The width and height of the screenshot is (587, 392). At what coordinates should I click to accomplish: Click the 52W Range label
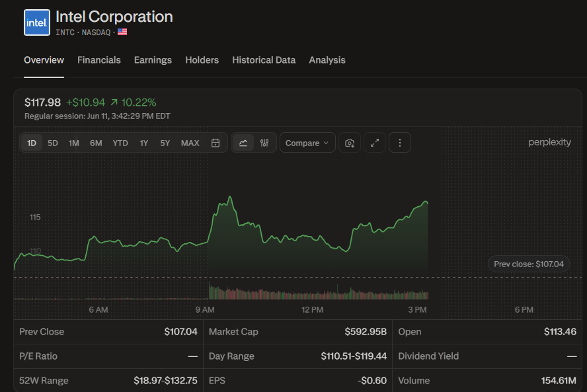(x=44, y=381)
